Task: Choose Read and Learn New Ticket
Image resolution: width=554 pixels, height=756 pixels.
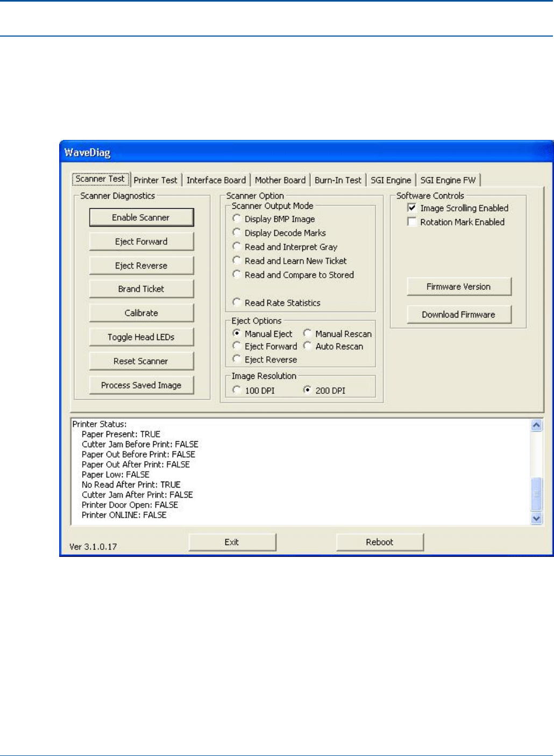Action: coord(289,261)
